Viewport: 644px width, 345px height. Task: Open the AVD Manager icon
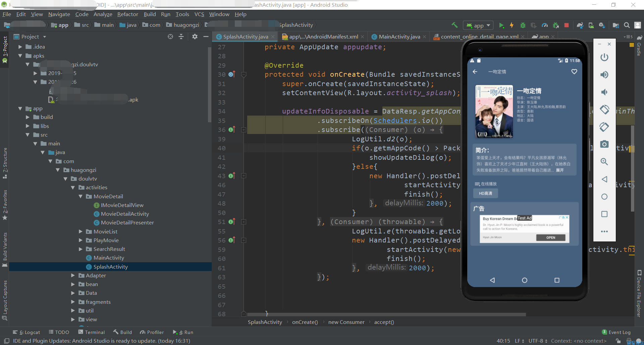point(591,25)
